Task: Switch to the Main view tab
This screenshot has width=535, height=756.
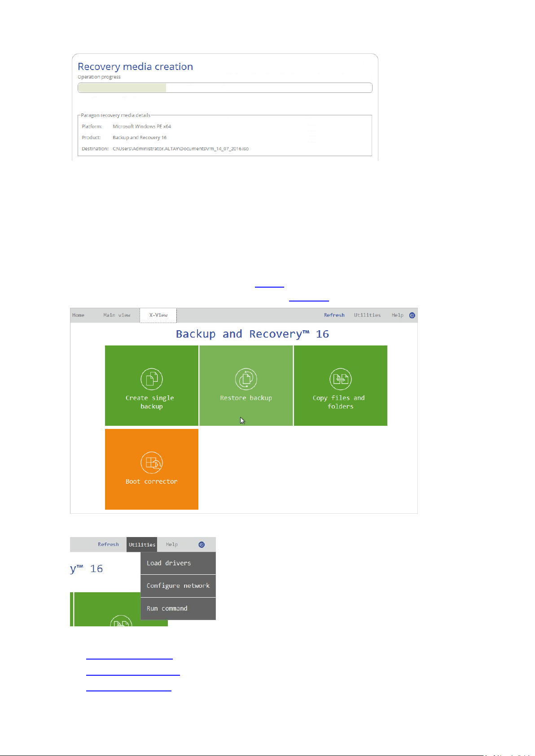Action: (x=117, y=315)
